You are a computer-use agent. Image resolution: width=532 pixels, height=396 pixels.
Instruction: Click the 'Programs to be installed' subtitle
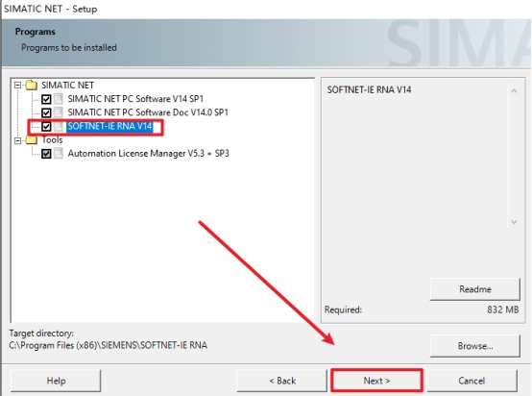[x=69, y=47]
